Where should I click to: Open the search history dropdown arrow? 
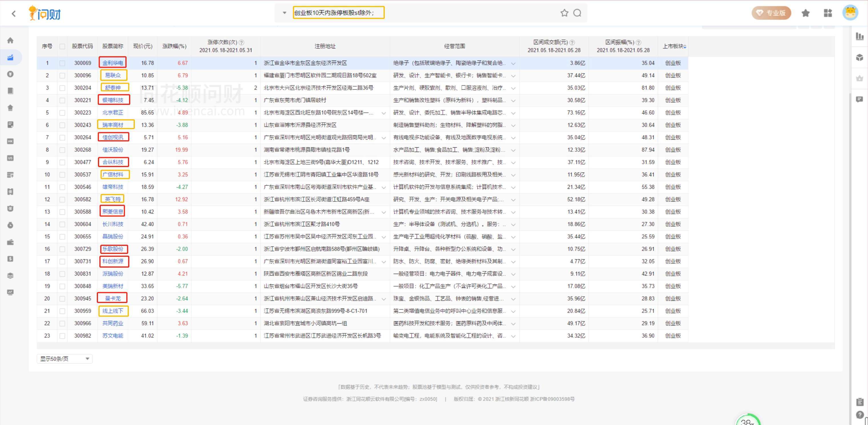(284, 13)
